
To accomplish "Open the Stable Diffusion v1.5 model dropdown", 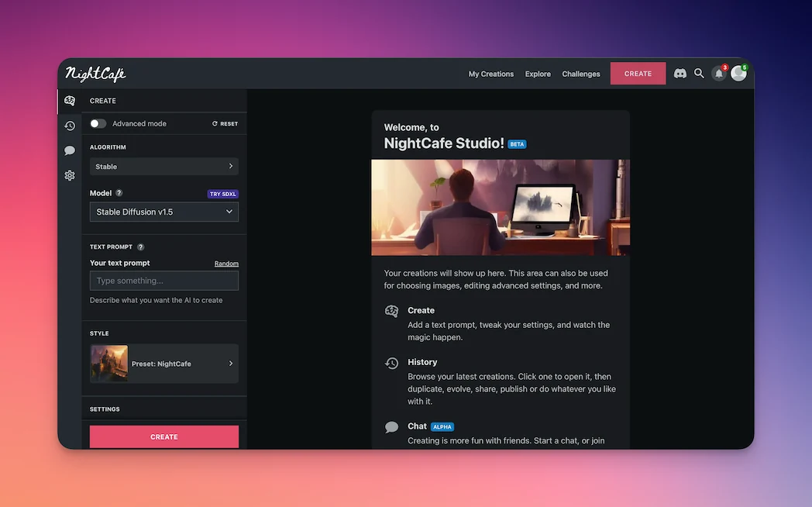I will click(164, 212).
